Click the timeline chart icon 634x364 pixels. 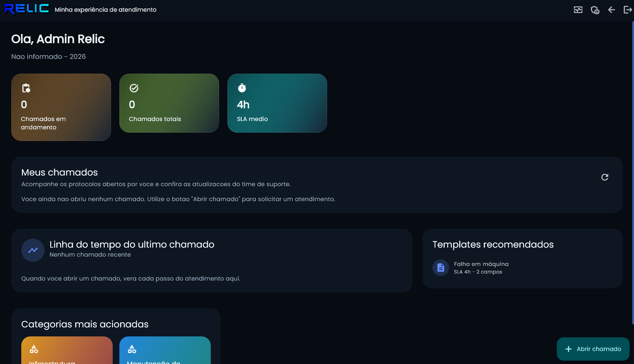[x=33, y=250]
